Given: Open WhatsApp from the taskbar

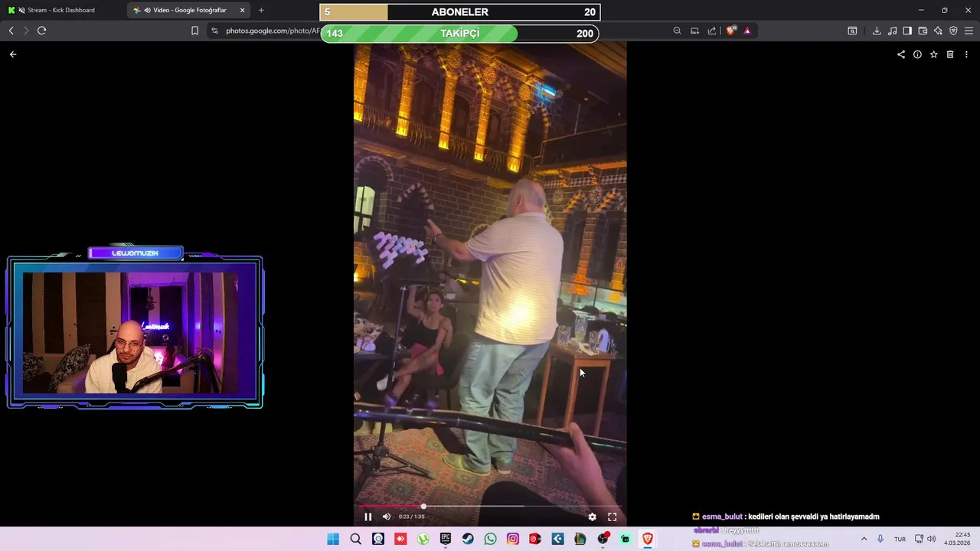Looking at the screenshot, I should click(490, 539).
